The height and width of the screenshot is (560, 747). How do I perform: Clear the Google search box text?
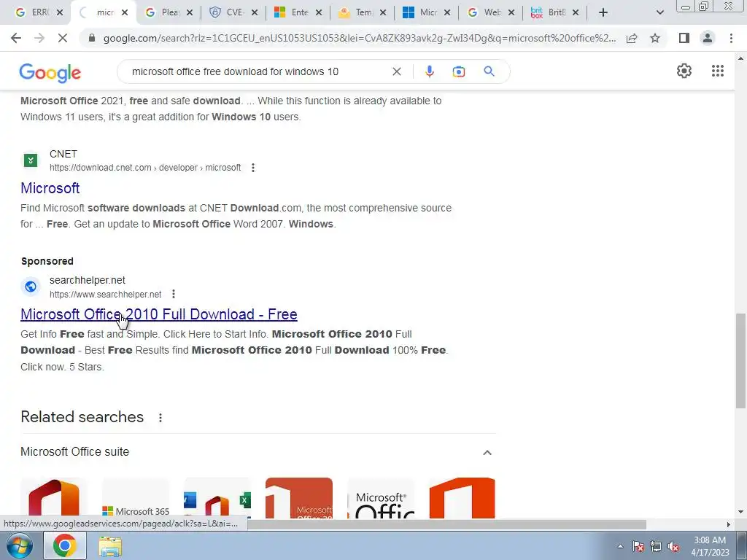pos(396,71)
